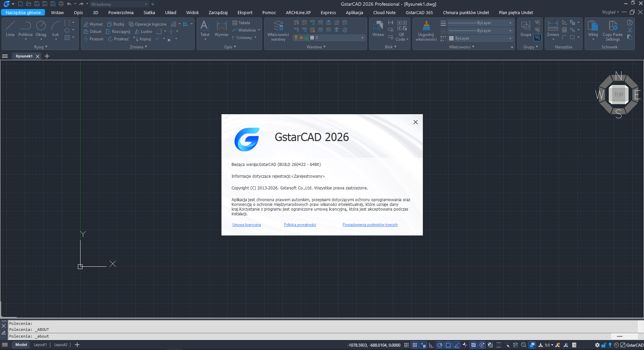Insert a Tabela table
This screenshot has width=644, height=350.
241,23
